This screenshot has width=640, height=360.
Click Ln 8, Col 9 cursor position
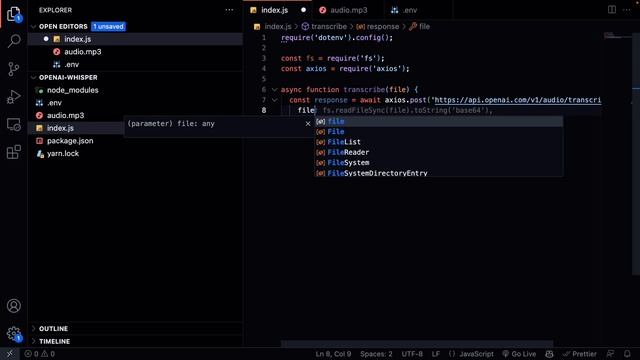333,354
